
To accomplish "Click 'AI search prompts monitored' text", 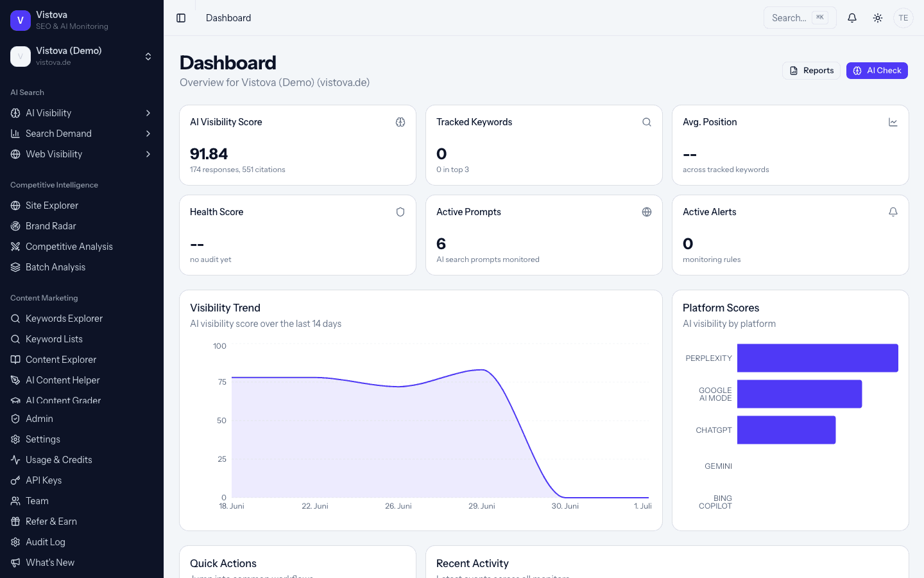I will [x=488, y=259].
